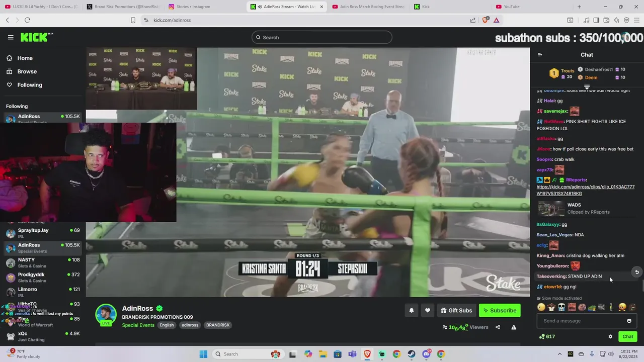This screenshot has height=362, width=644.
Task: Toggle stream notifications bell
Action: [412, 311]
